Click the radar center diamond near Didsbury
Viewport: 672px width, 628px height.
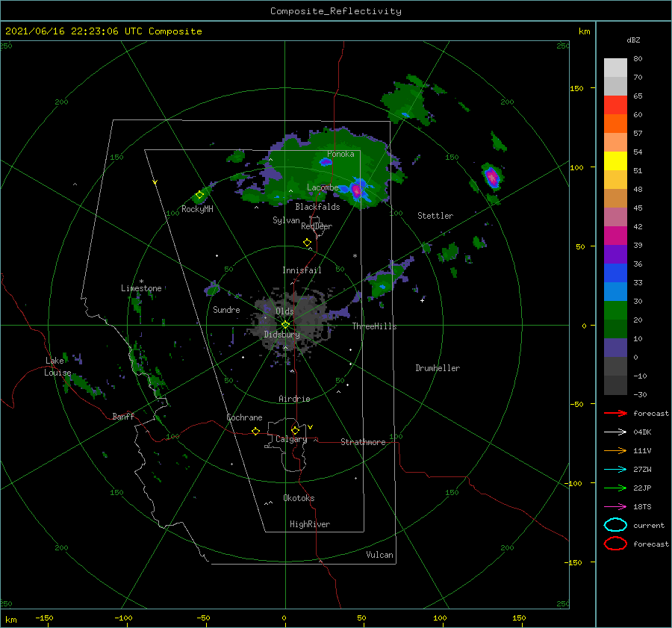tap(285, 325)
